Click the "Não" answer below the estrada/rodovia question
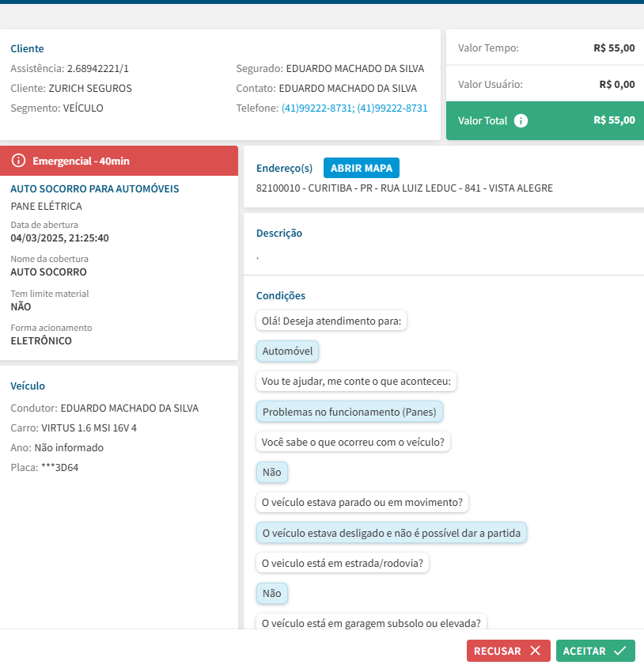 (272, 593)
